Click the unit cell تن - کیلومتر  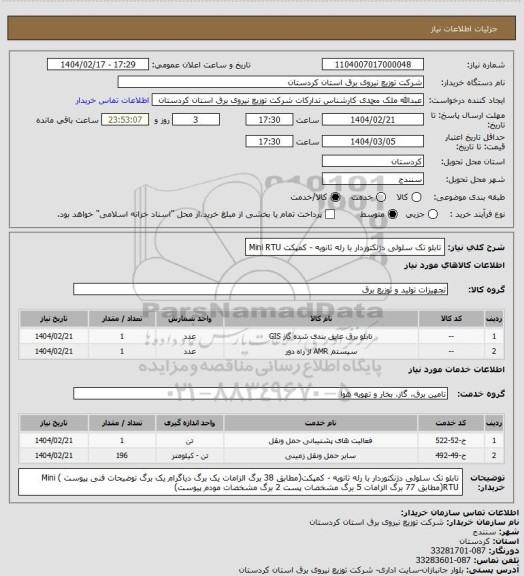pyautogui.click(x=190, y=456)
